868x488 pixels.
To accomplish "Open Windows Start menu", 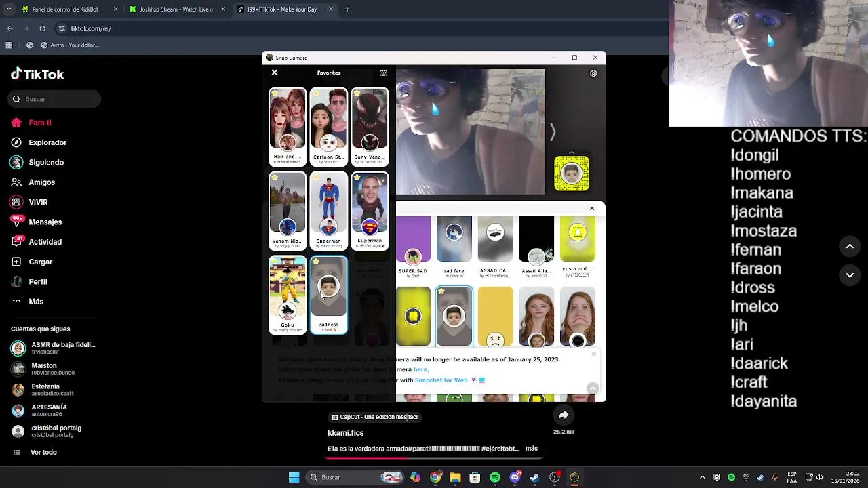I will pos(294,477).
